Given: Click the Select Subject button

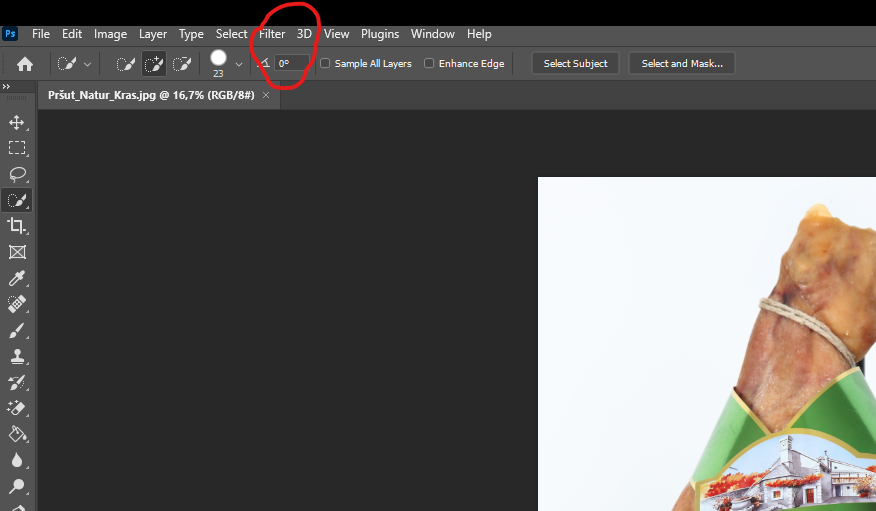Looking at the screenshot, I should click(x=575, y=64).
